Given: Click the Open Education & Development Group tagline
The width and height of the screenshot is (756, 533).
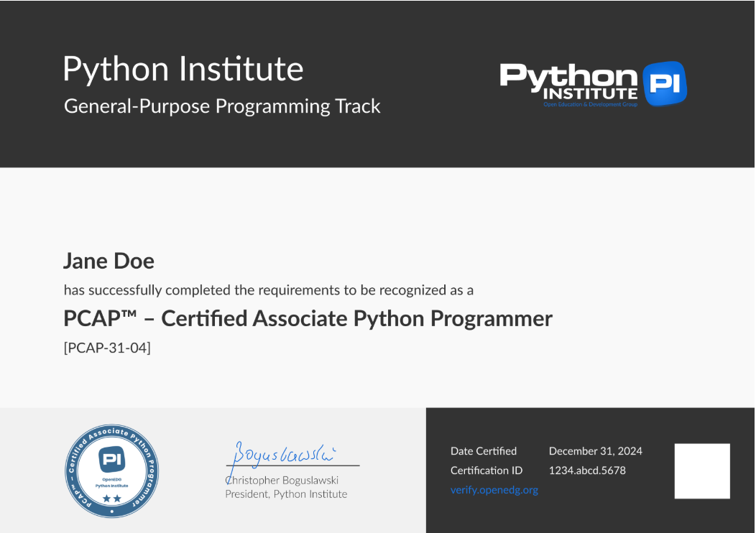Looking at the screenshot, I should [x=590, y=105].
